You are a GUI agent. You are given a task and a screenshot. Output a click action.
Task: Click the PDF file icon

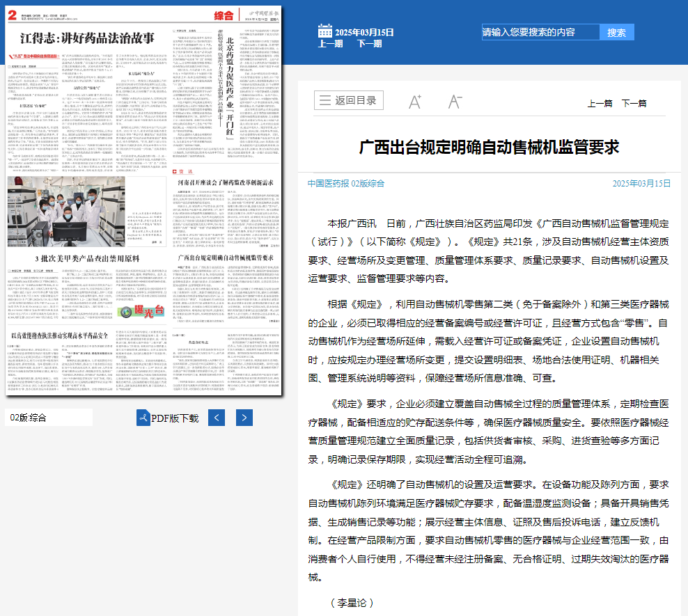(143, 418)
